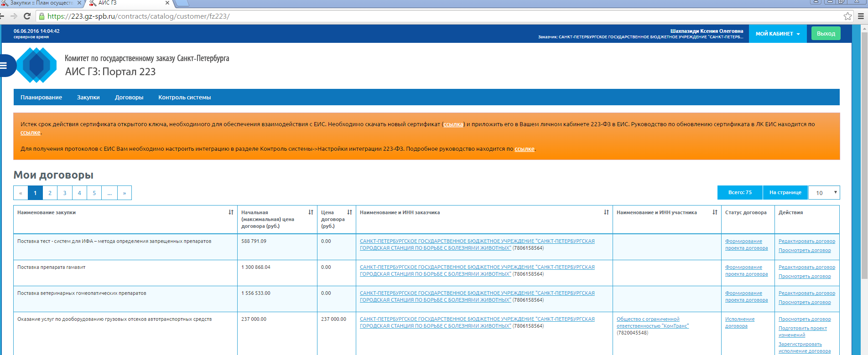868x355 pixels.
Task: Open the Закупки menu
Action: pyautogui.click(x=88, y=98)
